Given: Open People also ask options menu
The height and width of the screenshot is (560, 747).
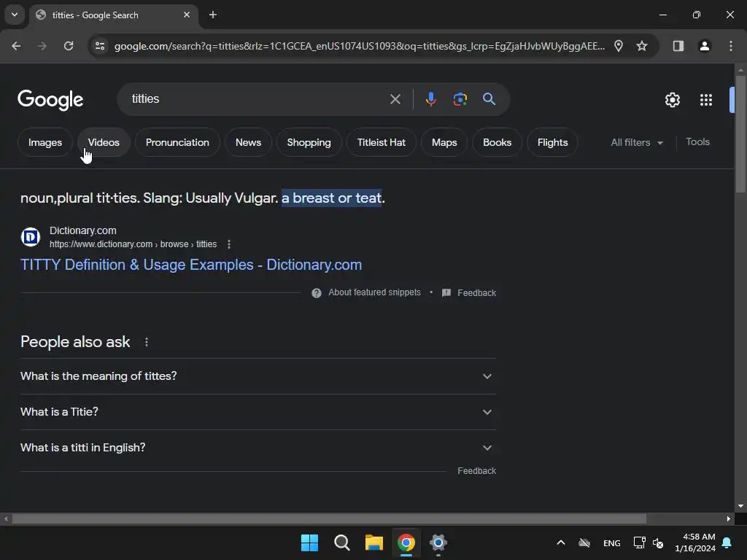Looking at the screenshot, I should pos(146,342).
